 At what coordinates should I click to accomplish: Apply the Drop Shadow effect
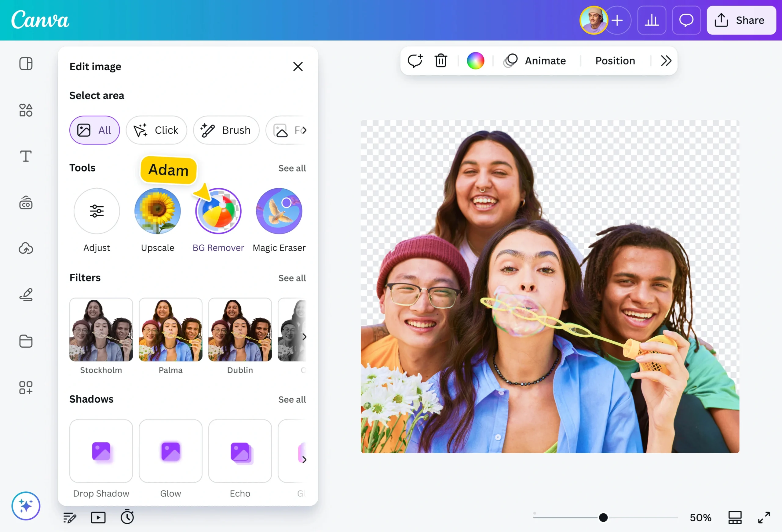tap(101, 451)
